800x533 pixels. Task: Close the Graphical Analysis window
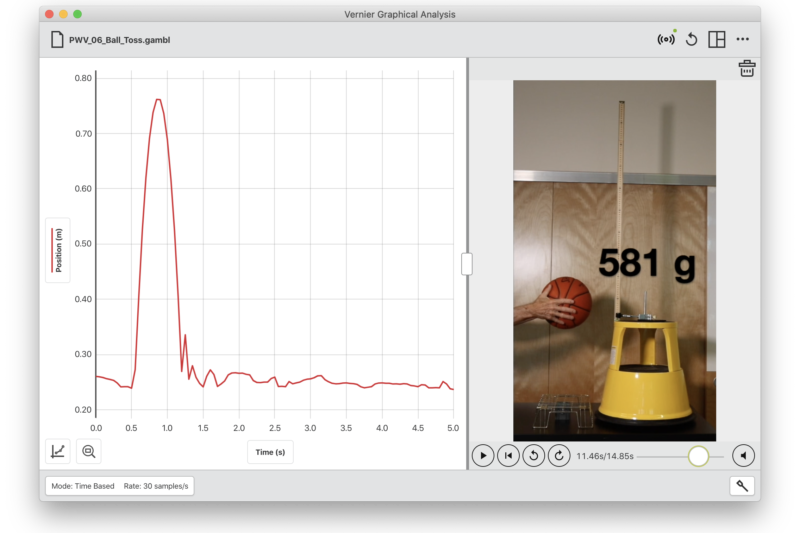click(x=49, y=14)
